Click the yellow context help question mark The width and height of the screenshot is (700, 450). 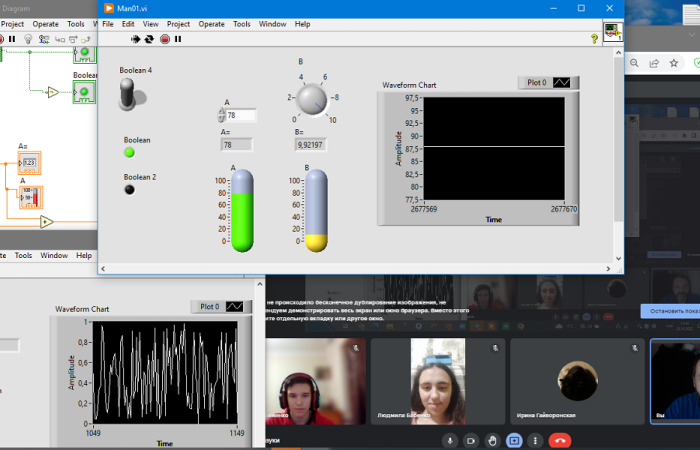coord(594,39)
